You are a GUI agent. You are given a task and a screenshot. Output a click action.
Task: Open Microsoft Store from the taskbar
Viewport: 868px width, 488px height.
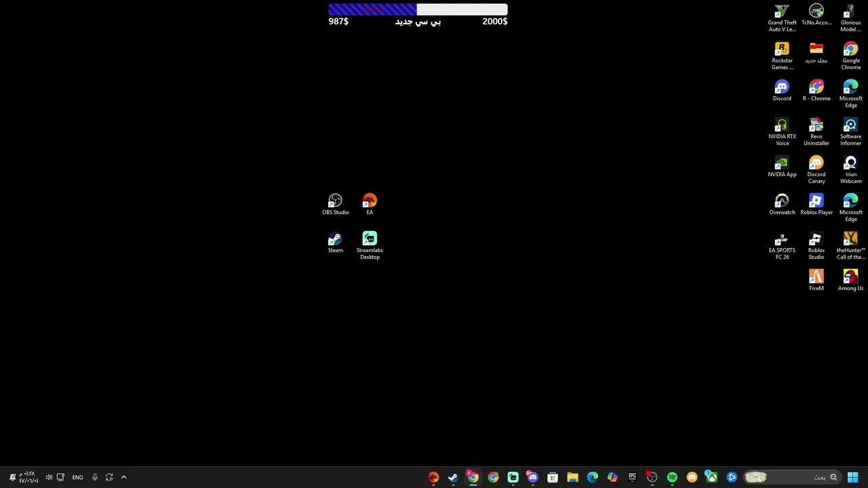[553, 477]
